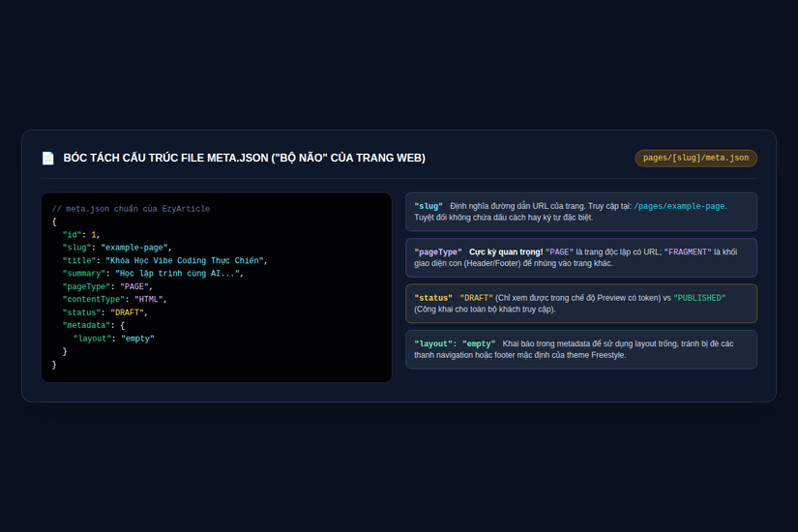Click the code line "id": 1

pyautogui.click(x=81, y=235)
